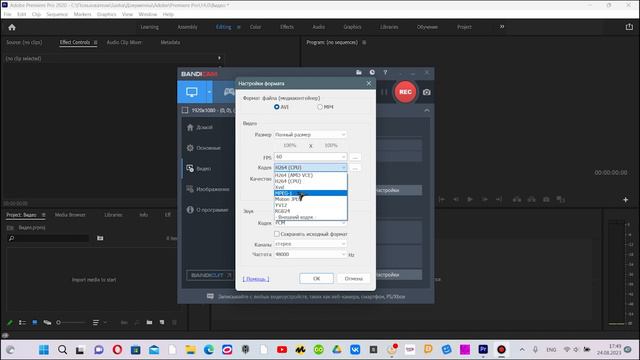
Task: Collapse Bandicam panel with chevron up
Action: pos(427,111)
